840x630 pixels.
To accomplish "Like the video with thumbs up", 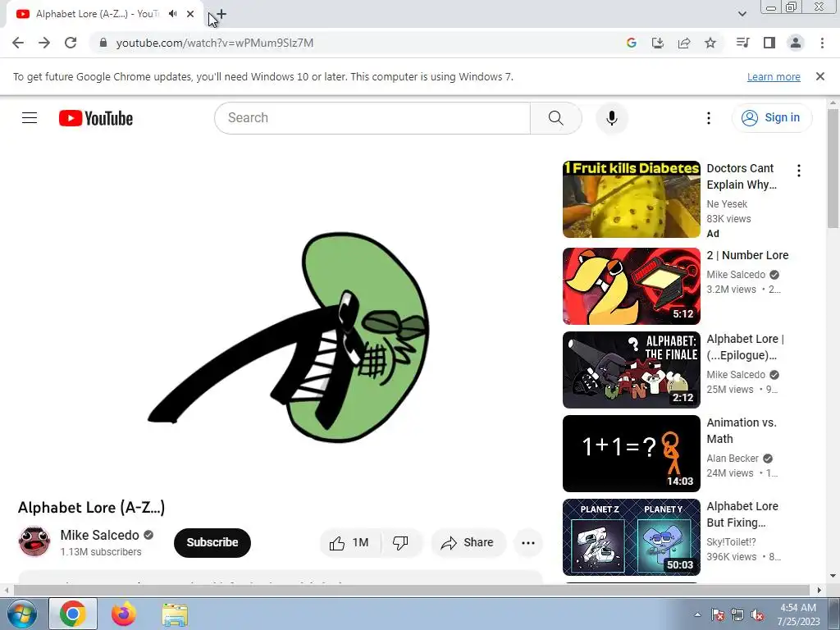I will [349, 543].
